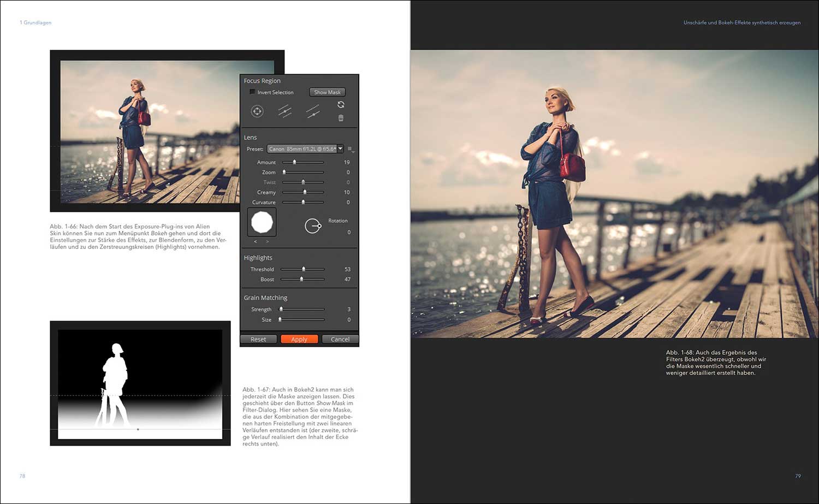Select the radial focus region tool
The width and height of the screenshot is (819, 504).
click(x=257, y=111)
